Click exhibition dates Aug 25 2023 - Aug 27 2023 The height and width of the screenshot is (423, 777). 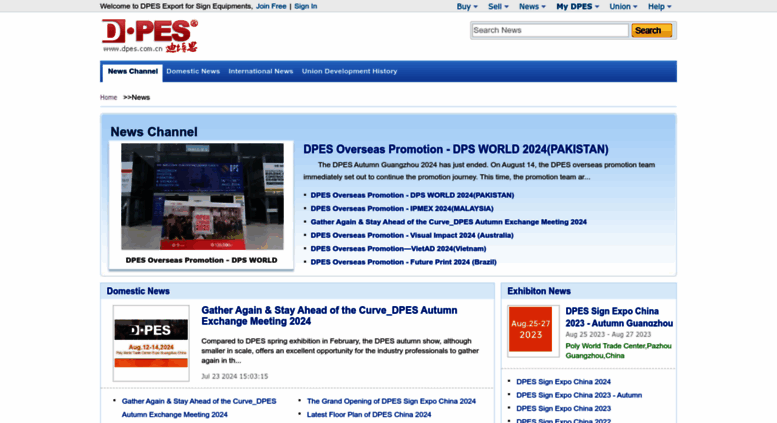coord(608,334)
